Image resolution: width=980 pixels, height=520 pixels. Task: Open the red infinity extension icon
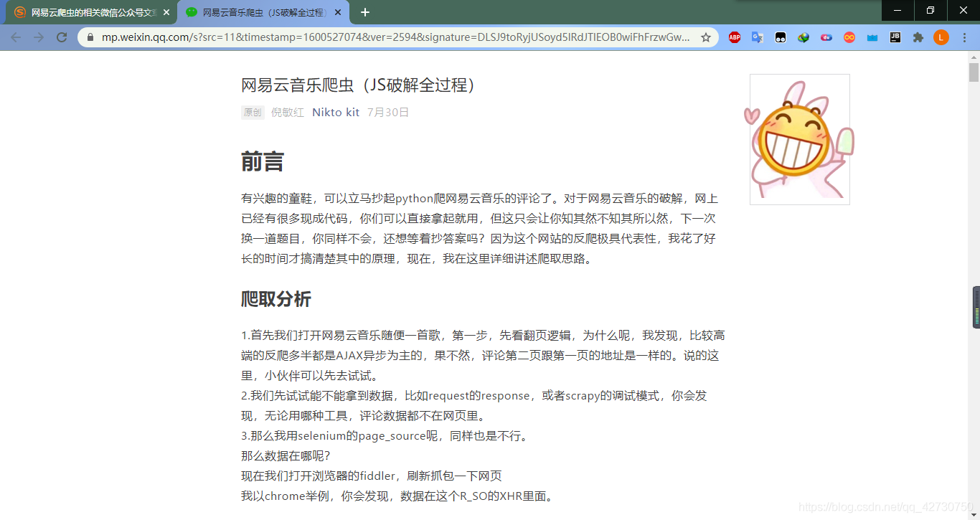pyautogui.click(x=849, y=37)
